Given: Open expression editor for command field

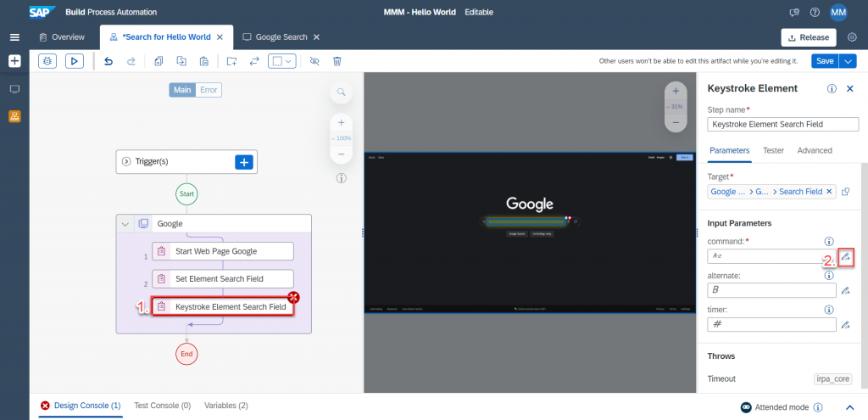Looking at the screenshot, I should click(x=845, y=256).
